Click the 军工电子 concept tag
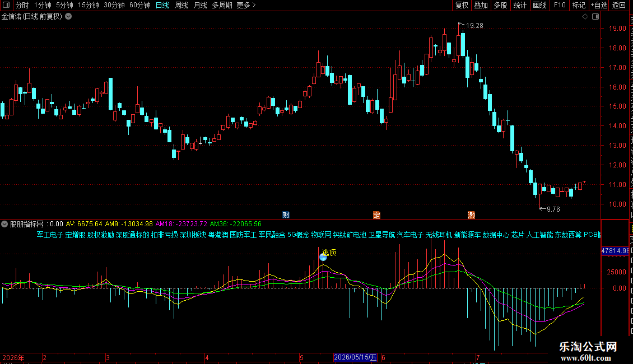 pyautogui.click(x=50, y=235)
